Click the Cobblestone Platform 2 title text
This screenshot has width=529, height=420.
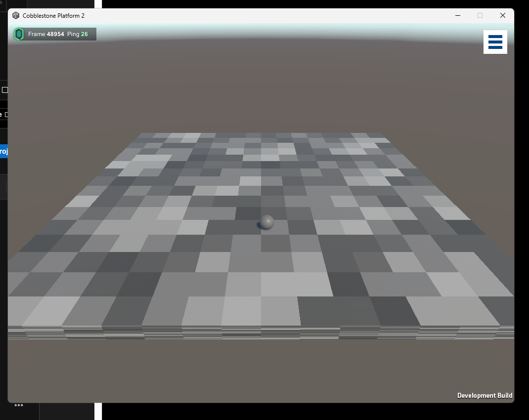click(54, 15)
